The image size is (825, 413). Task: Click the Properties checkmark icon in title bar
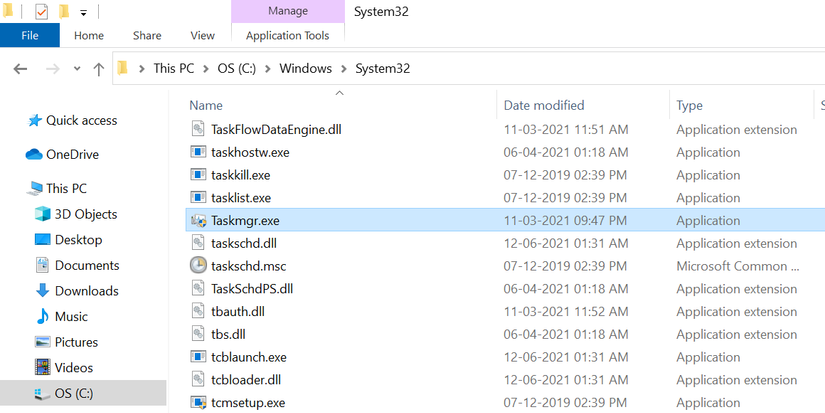[x=42, y=12]
